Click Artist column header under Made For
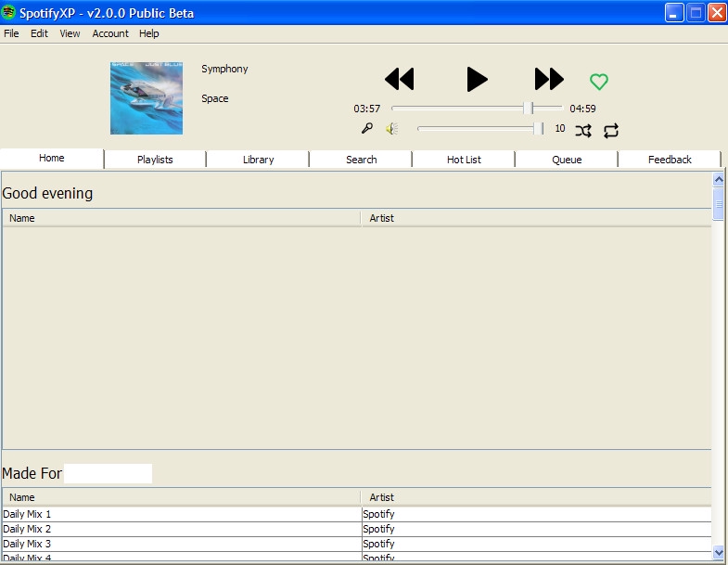728x565 pixels. tap(536, 497)
